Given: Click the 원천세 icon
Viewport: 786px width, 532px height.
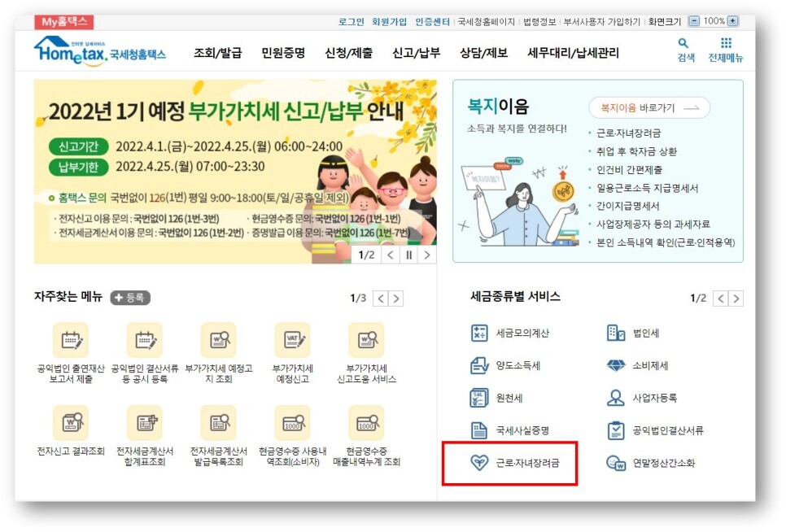Looking at the screenshot, I should (479, 398).
